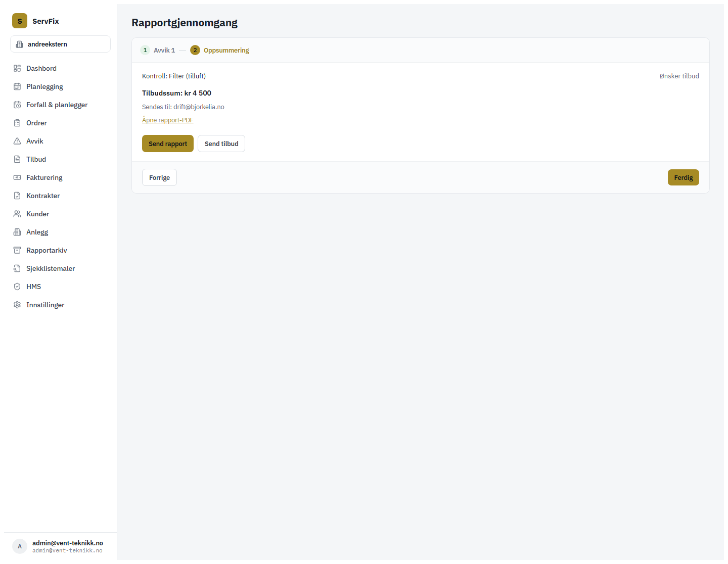Open Sjekklistemaler from the sidebar
The height and width of the screenshot is (564, 728).
60,268
